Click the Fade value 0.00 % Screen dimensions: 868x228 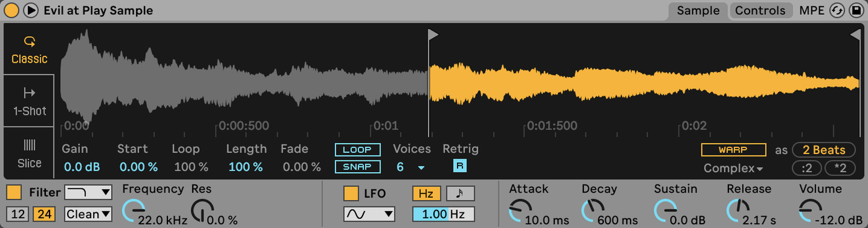coord(302,167)
